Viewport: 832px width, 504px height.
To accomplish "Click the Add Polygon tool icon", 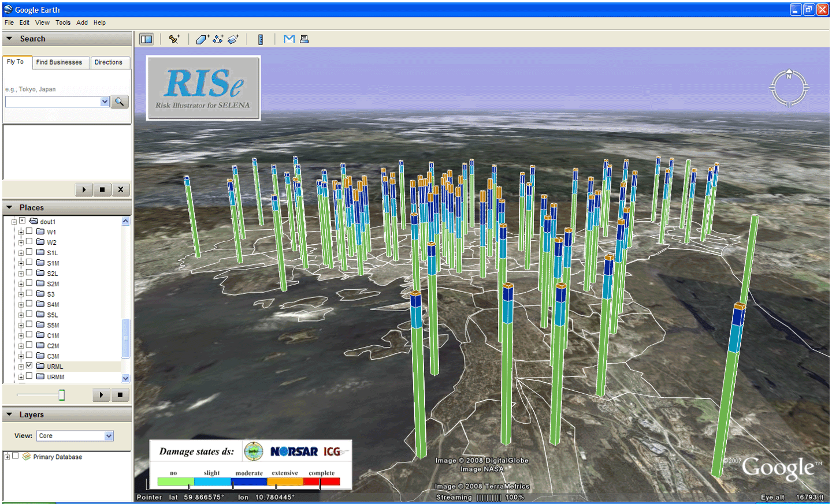I will tap(202, 39).
